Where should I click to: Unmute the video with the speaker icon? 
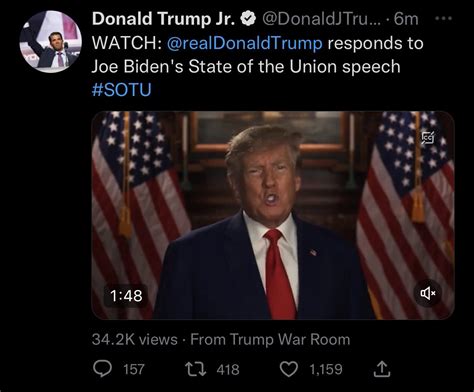[428, 293]
